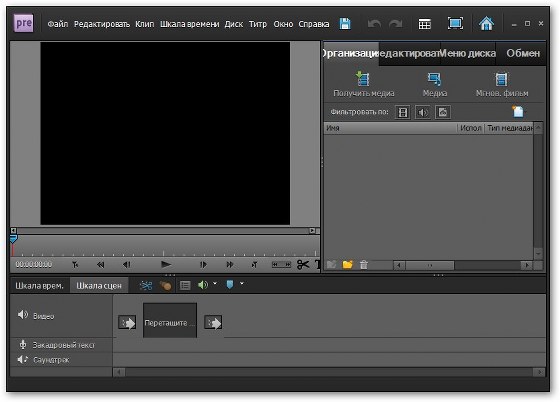Click the Home house icon
560x402 pixels.
486,24
